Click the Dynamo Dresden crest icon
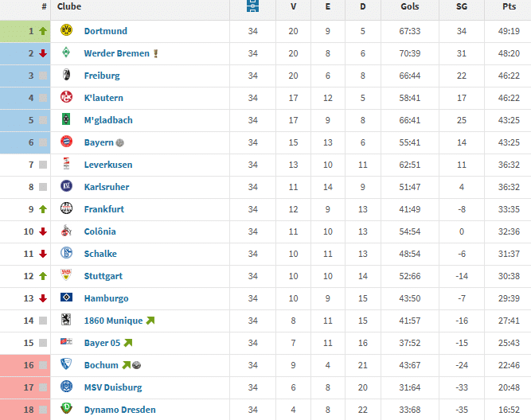Screen dimensions: 531x420 pos(67,410)
